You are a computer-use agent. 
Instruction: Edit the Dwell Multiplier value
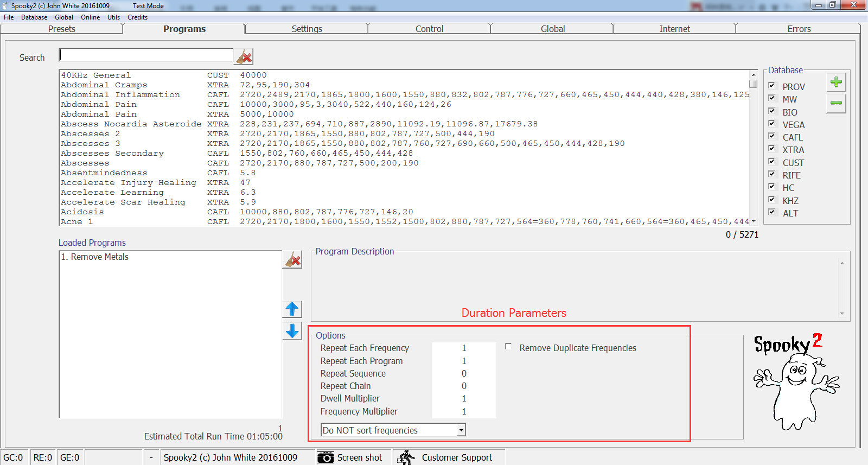(464, 398)
